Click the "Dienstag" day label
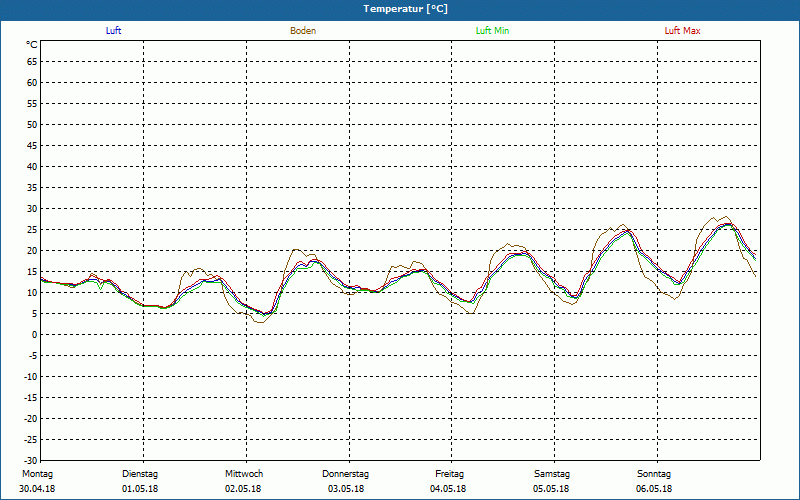 [x=140, y=474]
